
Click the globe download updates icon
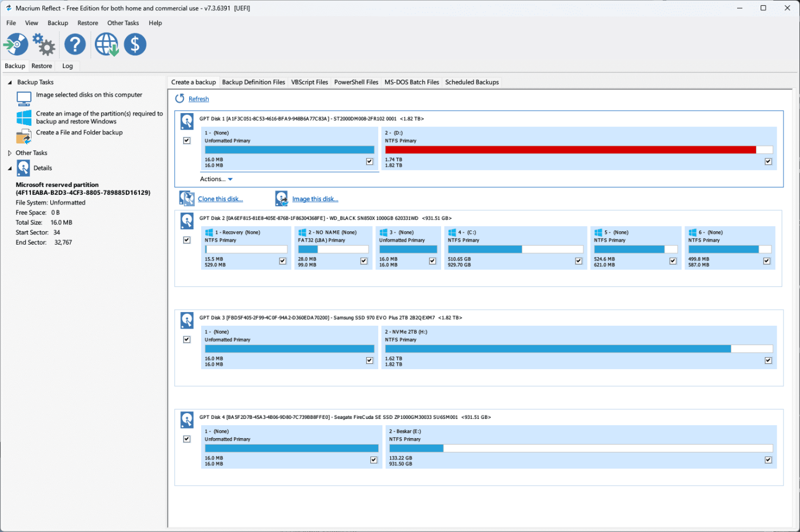[106, 44]
